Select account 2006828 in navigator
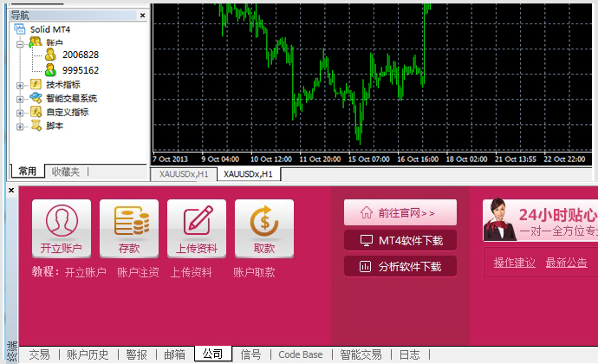The image size is (598, 364). pyautogui.click(x=81, y=55)
